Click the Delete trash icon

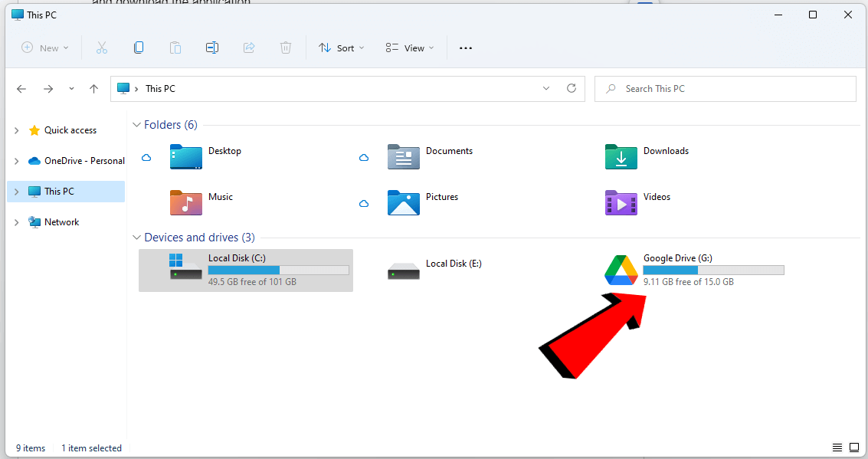click(x=286, y=47)
